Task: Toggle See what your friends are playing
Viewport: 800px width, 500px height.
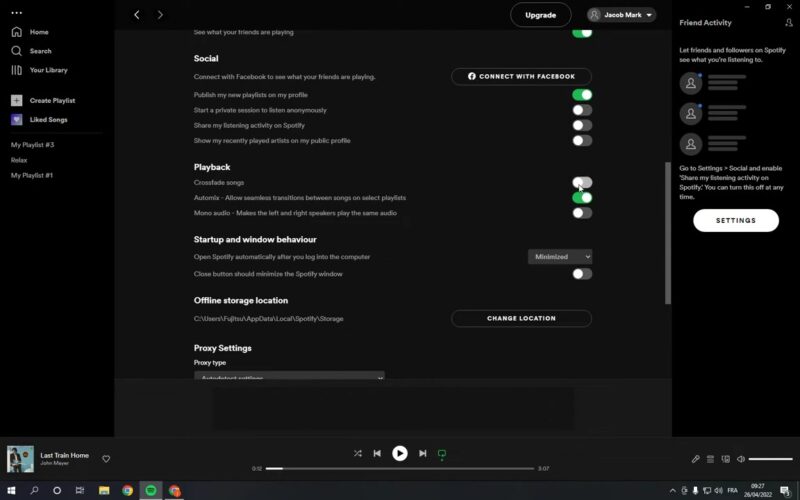Action: (x=582, y=33)
